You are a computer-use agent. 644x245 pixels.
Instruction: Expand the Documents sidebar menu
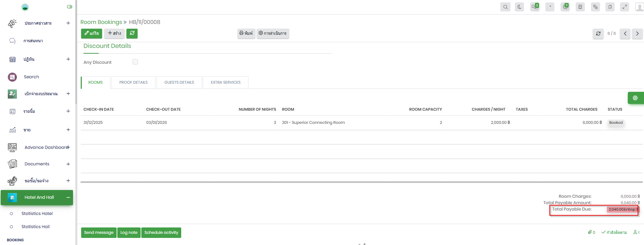click(x=68, y=164)
